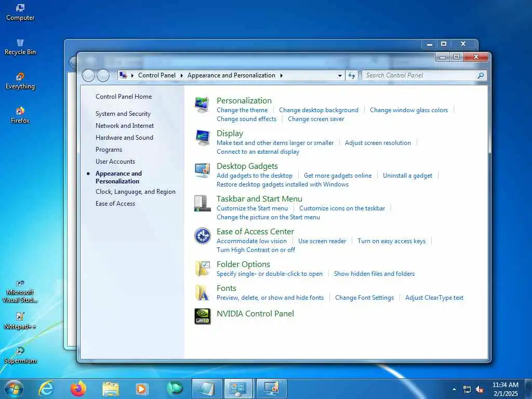Click Change the theme link
This screenshot has height=399, width=532.
(x=242, y=110)
